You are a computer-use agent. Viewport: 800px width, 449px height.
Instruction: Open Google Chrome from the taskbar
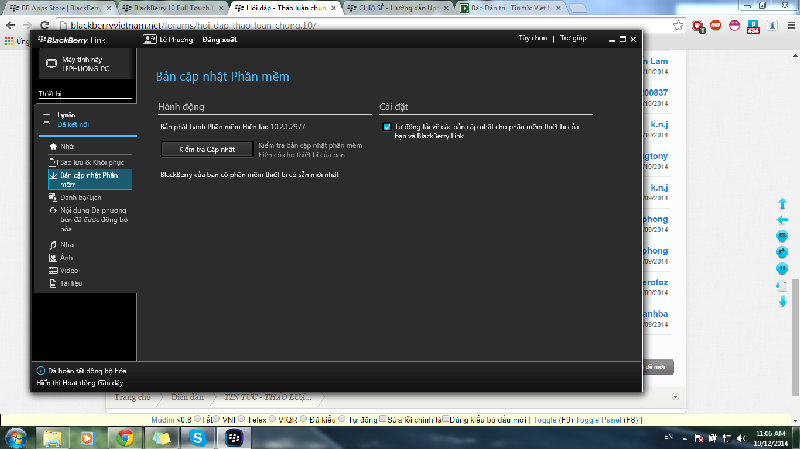[125, 438]
